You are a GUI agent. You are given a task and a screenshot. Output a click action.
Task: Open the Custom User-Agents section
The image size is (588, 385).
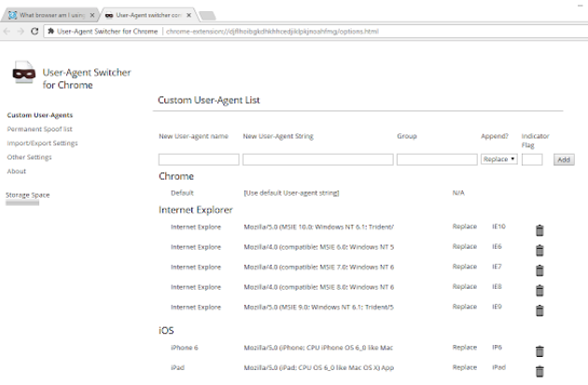pos(40,115)
